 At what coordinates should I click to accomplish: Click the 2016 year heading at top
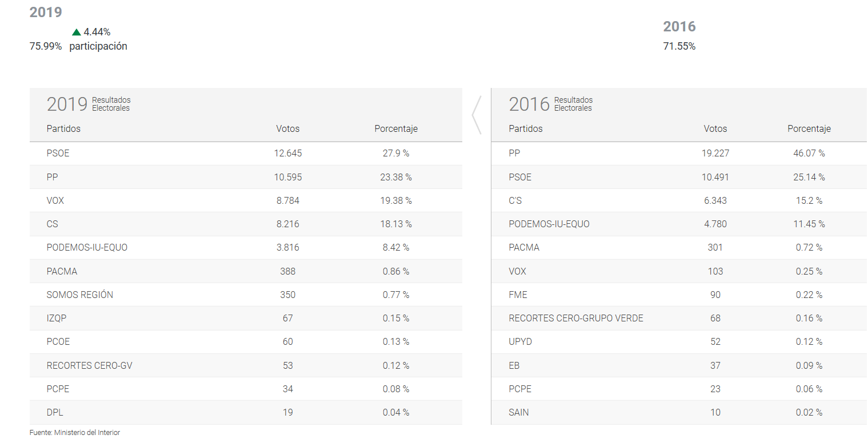click(x=679, y=27)
